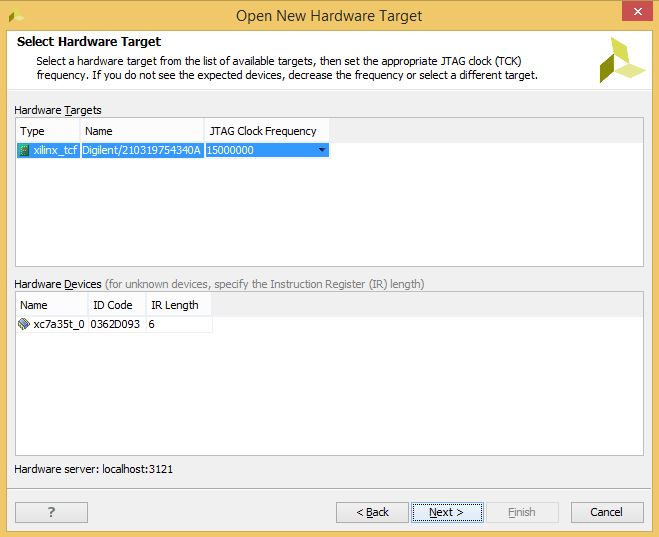Click the Hardware Devices label
The image size is (659, 537).
(x=58, y=284)
